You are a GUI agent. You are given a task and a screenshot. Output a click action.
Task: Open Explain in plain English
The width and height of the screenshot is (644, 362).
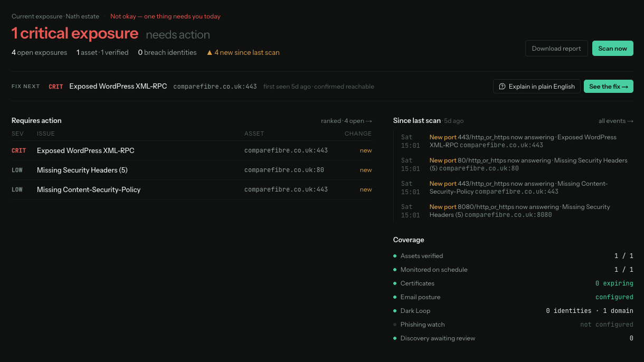[x=537, y=87]
